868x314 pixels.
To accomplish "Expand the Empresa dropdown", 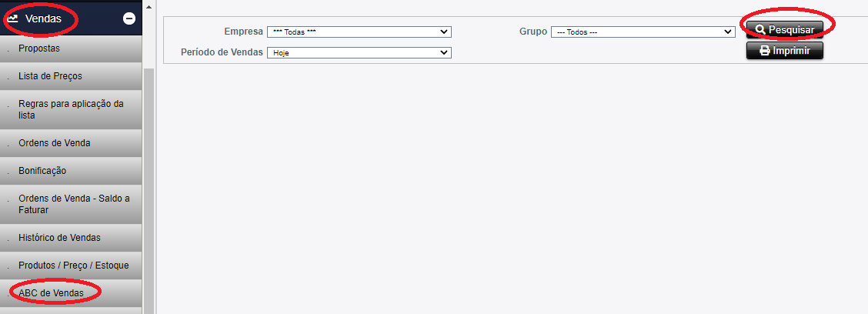I will click(359, 32).
